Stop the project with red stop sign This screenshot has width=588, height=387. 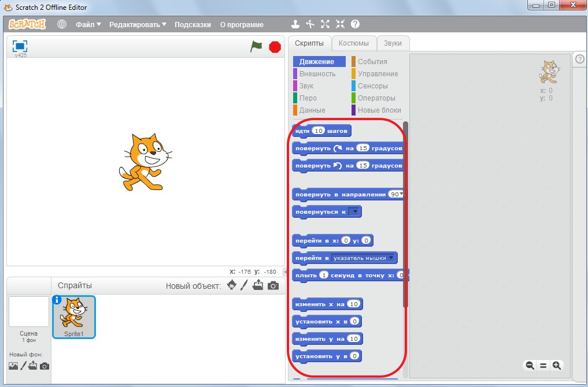(x=275, y=47)
